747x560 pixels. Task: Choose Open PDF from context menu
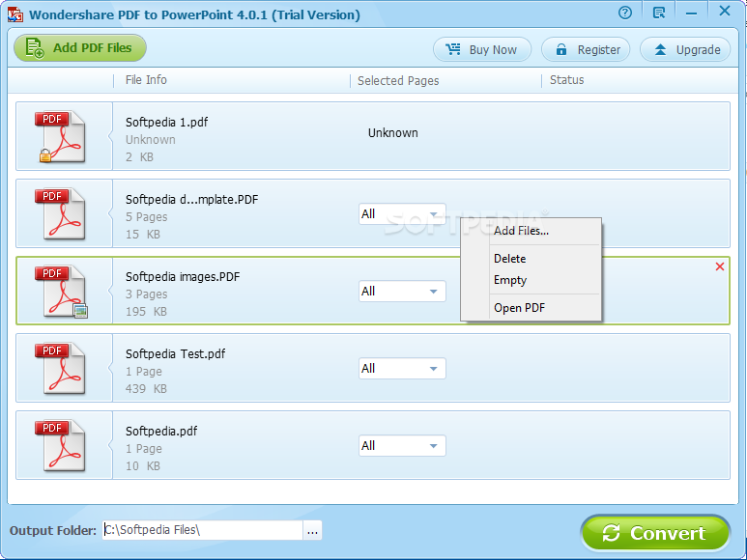tap(519, 308)
